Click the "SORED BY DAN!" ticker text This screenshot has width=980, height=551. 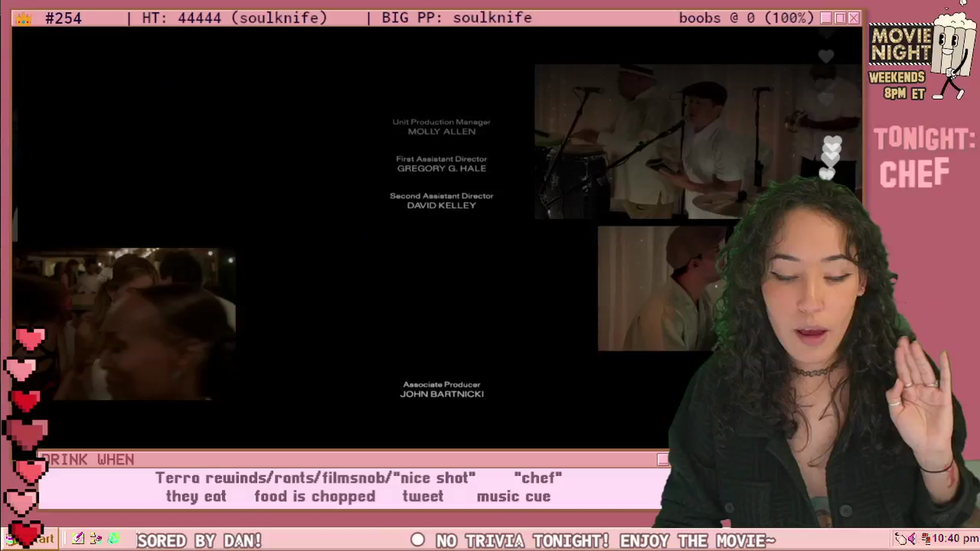[x=199, y=540]
